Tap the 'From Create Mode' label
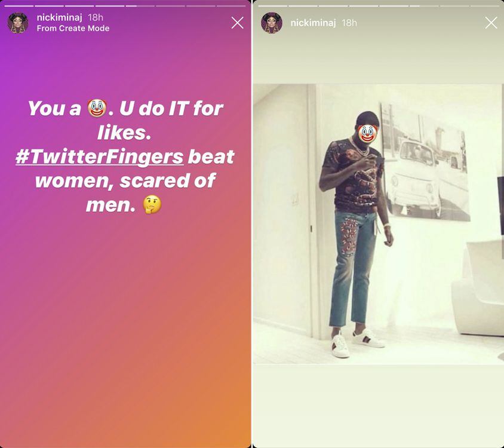This screenshot has height=448, width=504. point(73,28)
